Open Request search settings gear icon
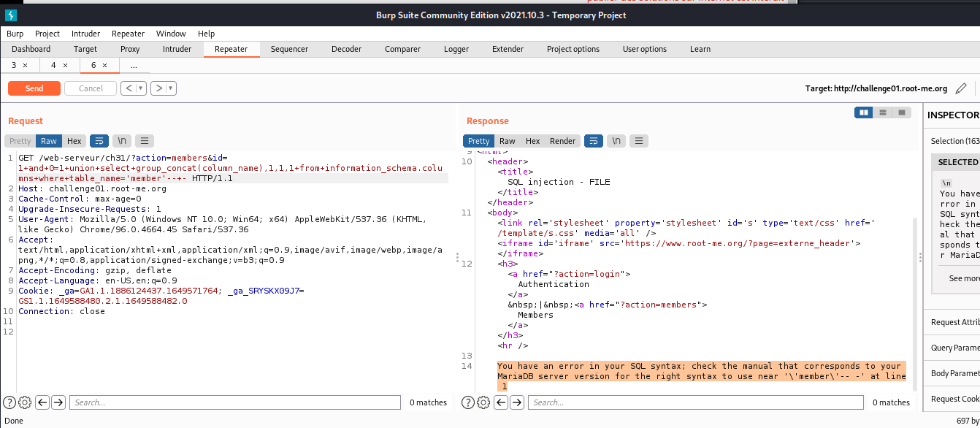This screenshot has width=980, height=428. click(24, 402)
